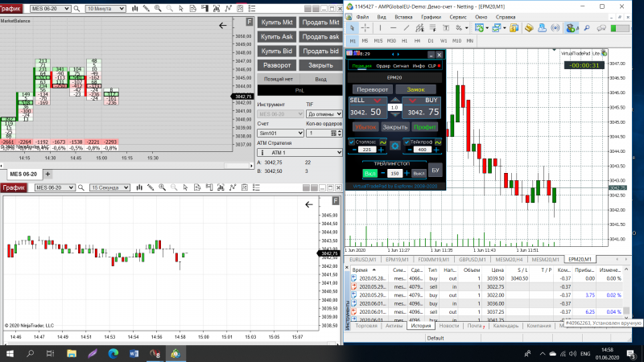Select the crosshair tool in MetaTrader toolbar

click(365, 28)
